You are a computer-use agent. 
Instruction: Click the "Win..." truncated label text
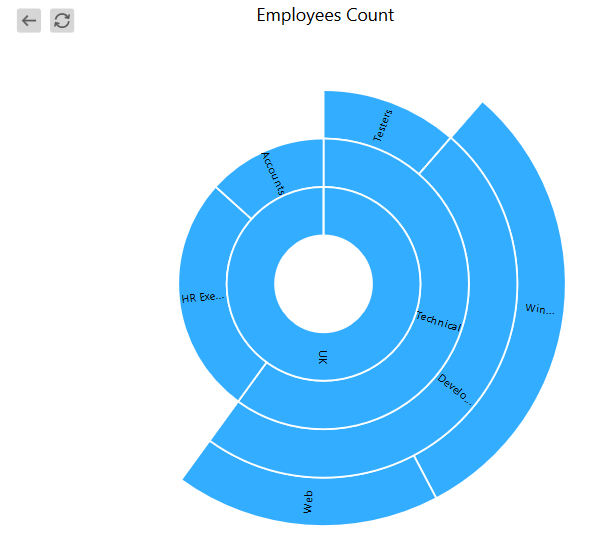click(x=539, y=308)
